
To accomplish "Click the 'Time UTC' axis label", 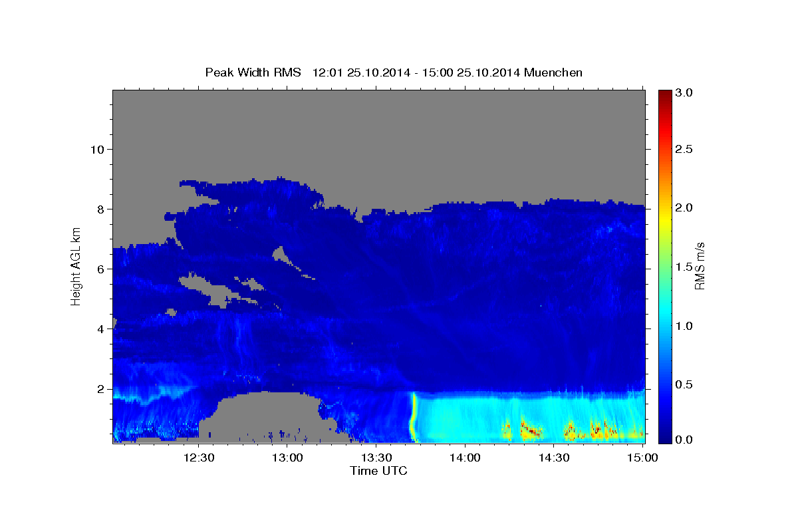I will point(378,471).
